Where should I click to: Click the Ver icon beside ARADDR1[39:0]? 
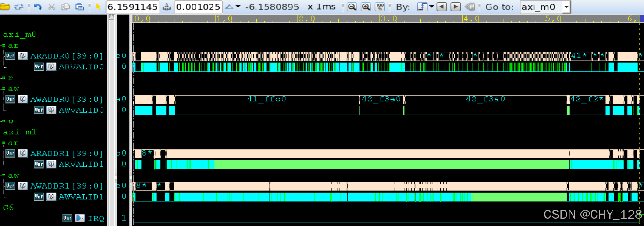[10, 154]
